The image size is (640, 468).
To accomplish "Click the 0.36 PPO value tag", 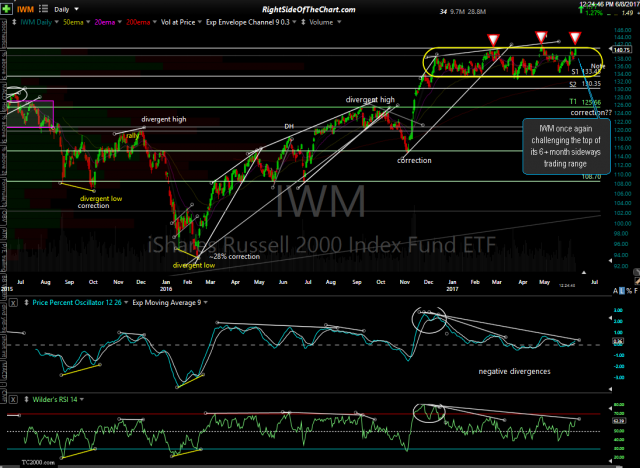I will coord(618,342).
